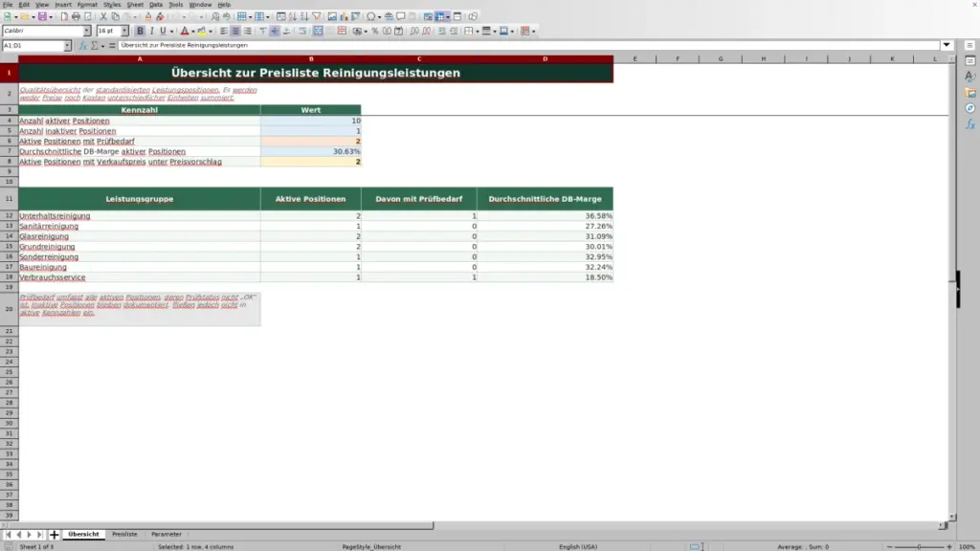Click the Print icon in toolbar
Image resolution: width=980 pixels, height=551 pixels.
point(76,16)
